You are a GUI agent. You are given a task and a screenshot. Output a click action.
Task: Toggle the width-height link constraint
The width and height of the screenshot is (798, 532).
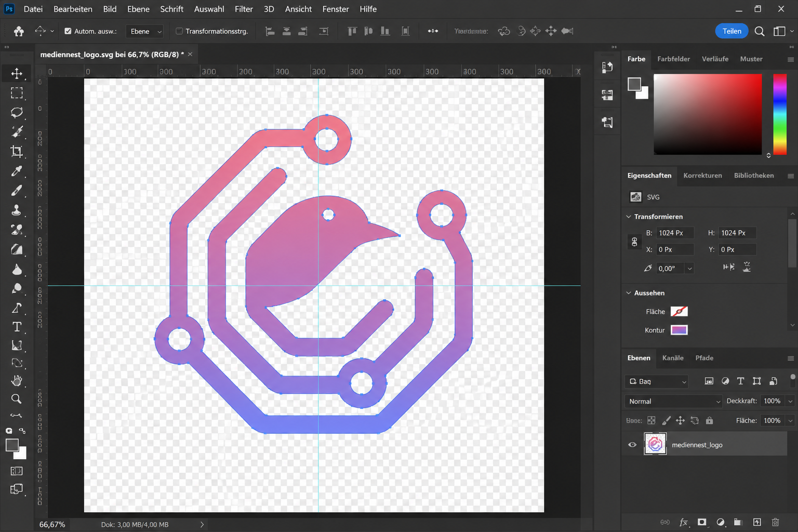(x=634, y=242)
